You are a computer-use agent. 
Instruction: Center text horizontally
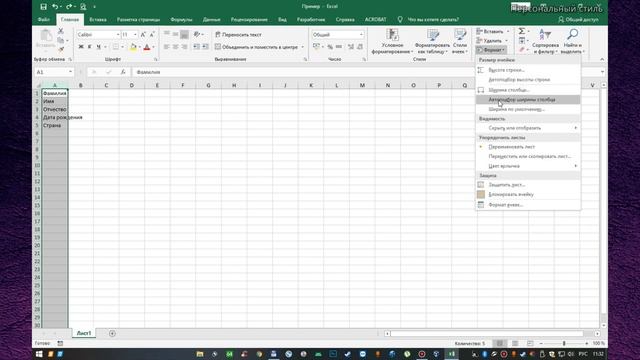click(x=176, y=47)
